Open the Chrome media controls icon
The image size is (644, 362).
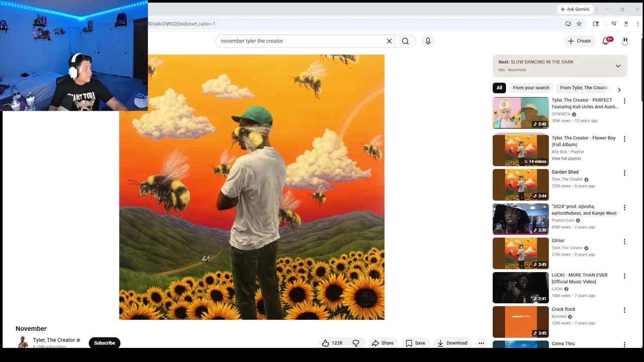(614, 24)
